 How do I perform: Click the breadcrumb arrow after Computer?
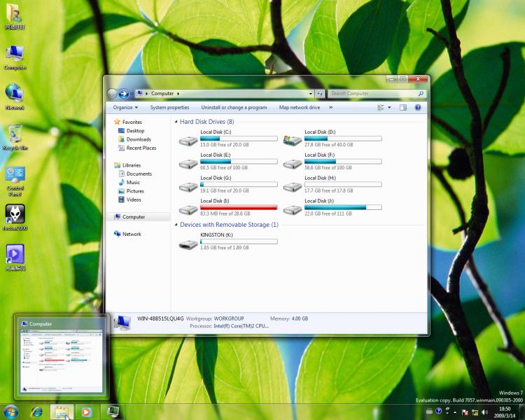point(178,94)
